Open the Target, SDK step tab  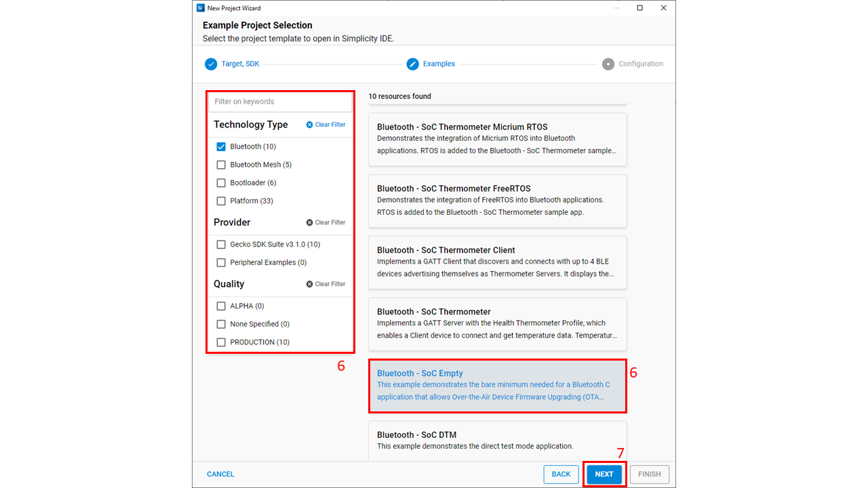pos(240,64)
